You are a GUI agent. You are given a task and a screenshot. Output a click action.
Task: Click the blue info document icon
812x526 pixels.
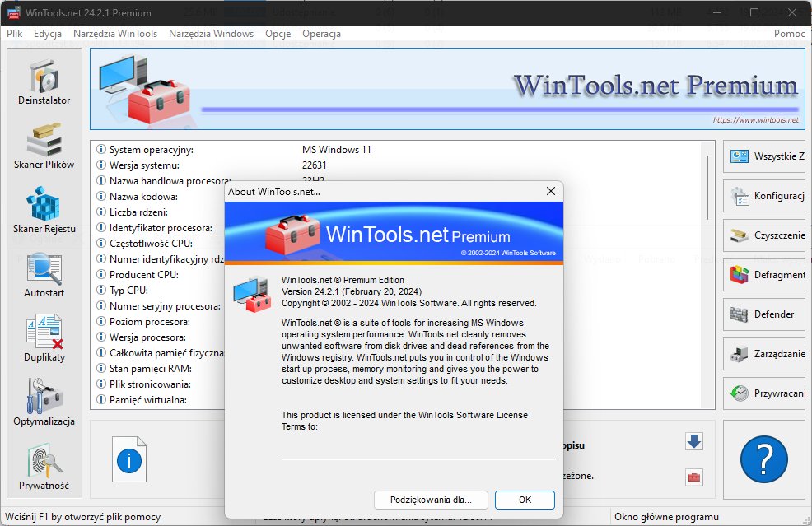129,459
